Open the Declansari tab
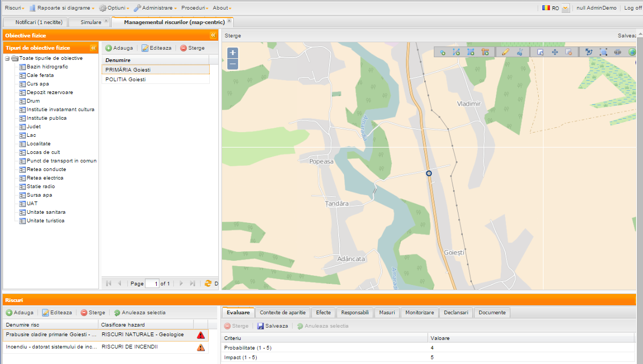The image size is (643, 364). pyautogui.click(x=456, y=312)
